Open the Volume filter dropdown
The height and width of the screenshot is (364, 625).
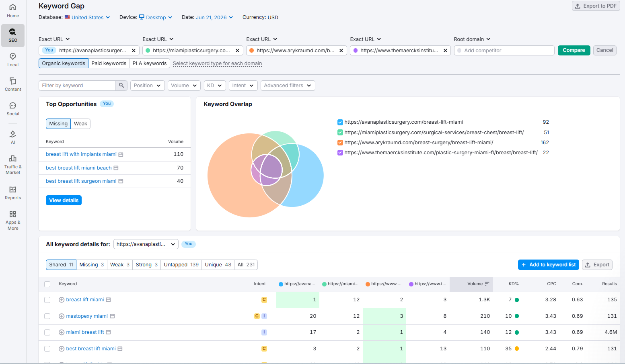pos(184,86)
